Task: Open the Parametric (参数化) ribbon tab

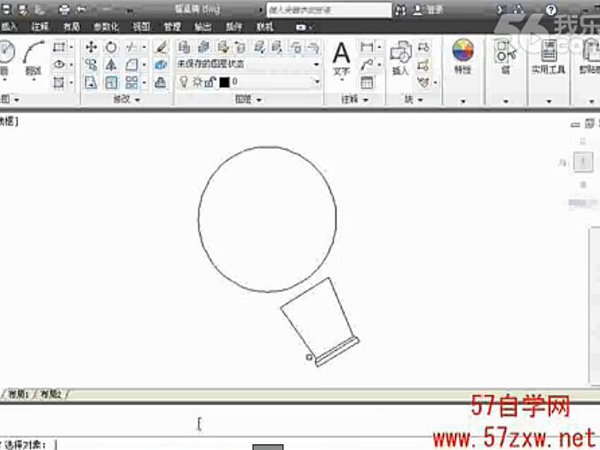Action: 102,26
